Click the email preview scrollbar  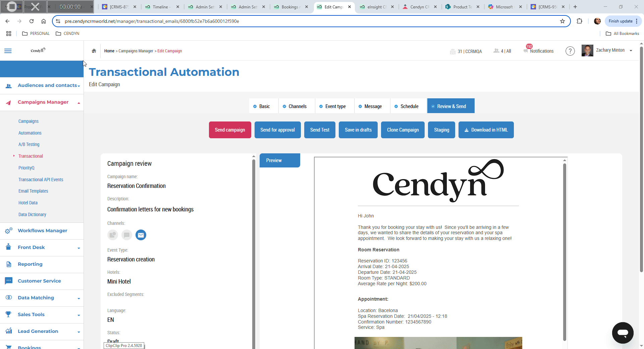tap(565, 252)
